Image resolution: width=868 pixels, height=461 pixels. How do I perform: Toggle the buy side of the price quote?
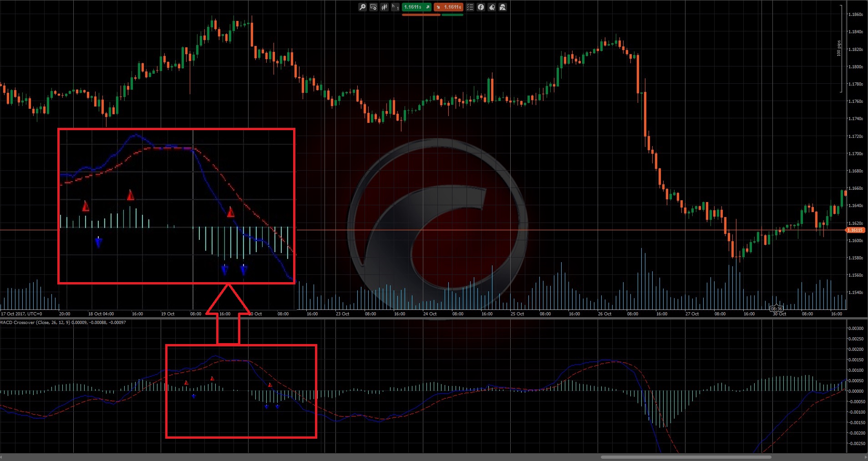point(416,7)
